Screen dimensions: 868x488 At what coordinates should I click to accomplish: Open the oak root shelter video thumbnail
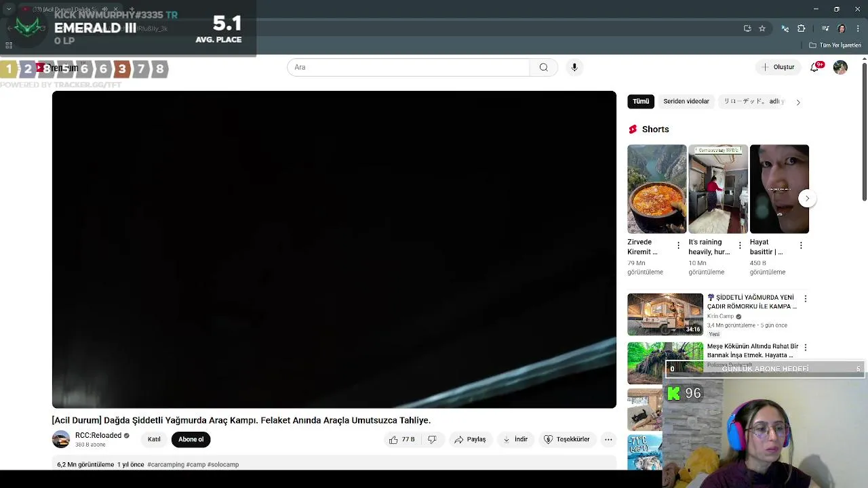point(665,363)
